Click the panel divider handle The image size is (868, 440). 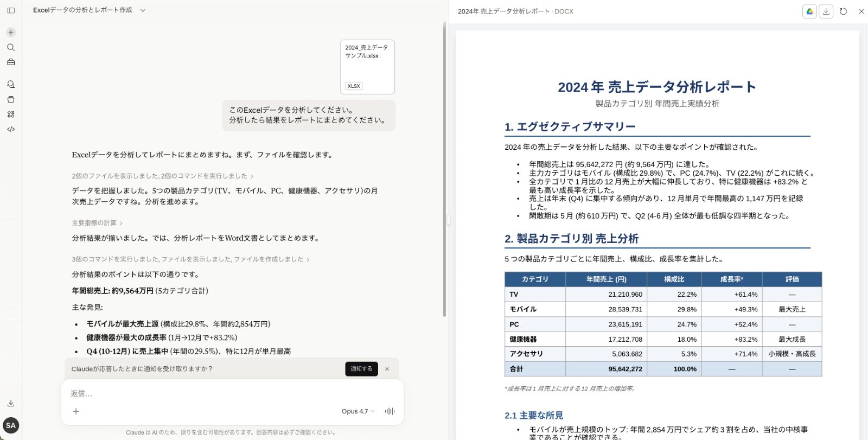(x=448, y=220)
